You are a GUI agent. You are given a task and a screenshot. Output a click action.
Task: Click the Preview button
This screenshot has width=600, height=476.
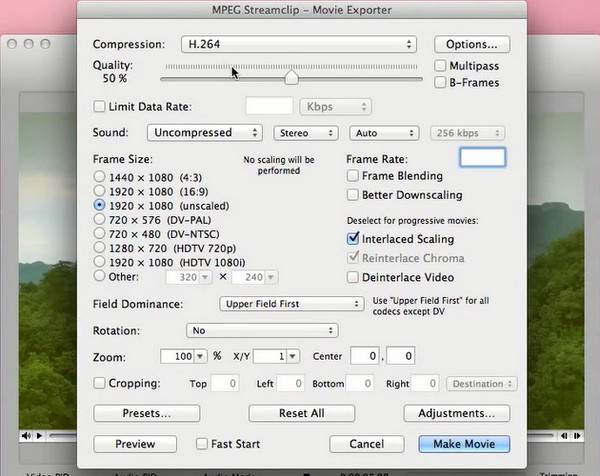135,444
